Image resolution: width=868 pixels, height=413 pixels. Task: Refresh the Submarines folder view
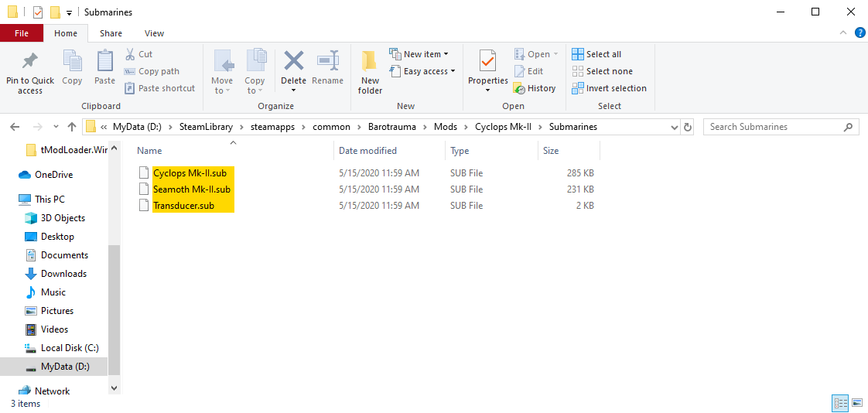point(689,127)
